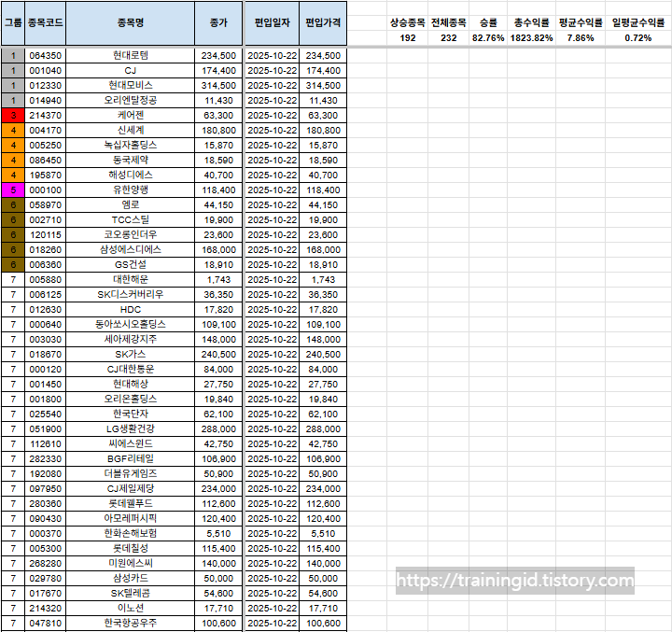Click the stock name 한국항공우주

[x=131, y=624]
